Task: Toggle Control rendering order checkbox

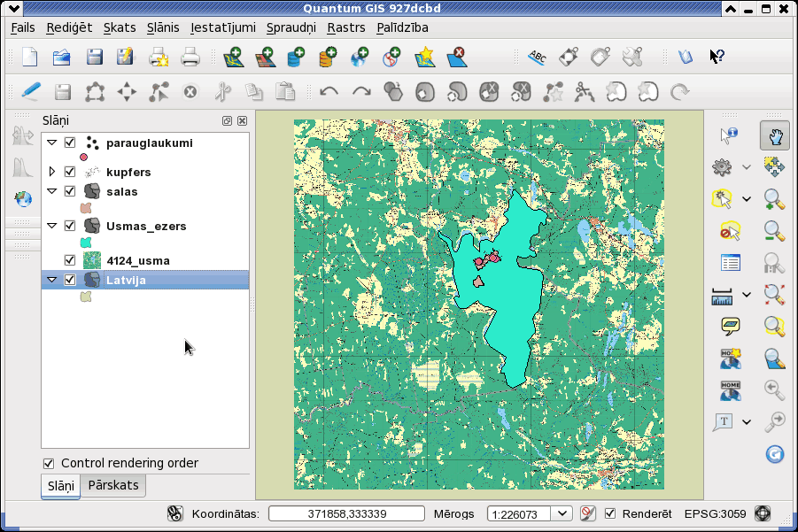Action: (49, 463)
